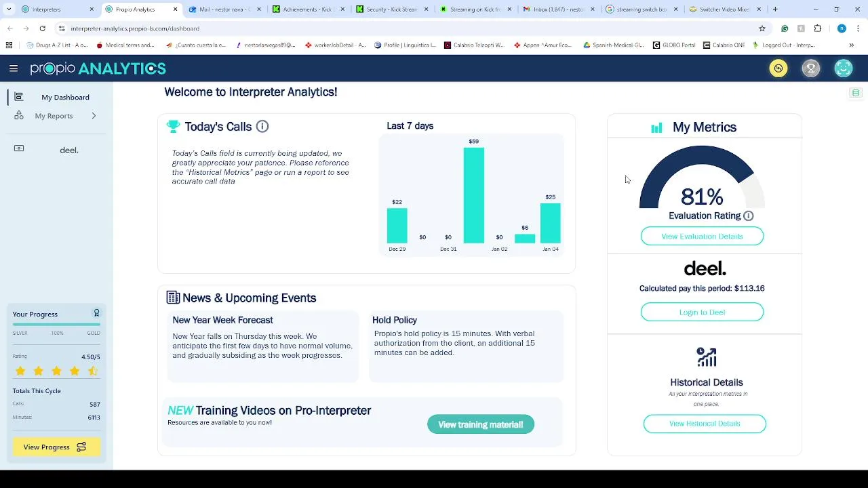Open the GLOBO Portal bookmark

click(674, 45)
